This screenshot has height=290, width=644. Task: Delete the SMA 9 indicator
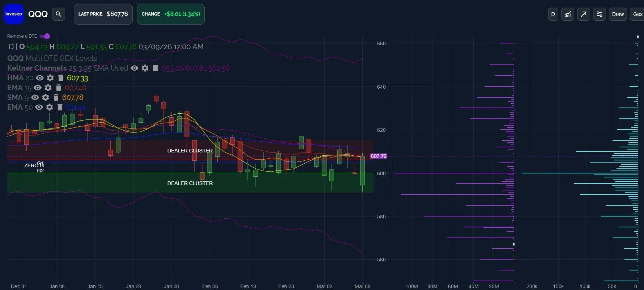pos(56,97)
